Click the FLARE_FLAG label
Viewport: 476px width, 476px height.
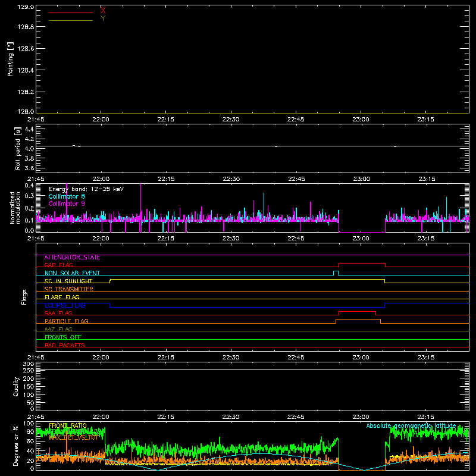(x=62, y=297)
